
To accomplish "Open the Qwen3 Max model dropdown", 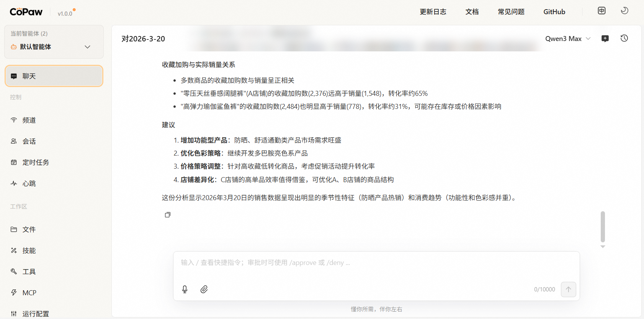I will [568, 39].
